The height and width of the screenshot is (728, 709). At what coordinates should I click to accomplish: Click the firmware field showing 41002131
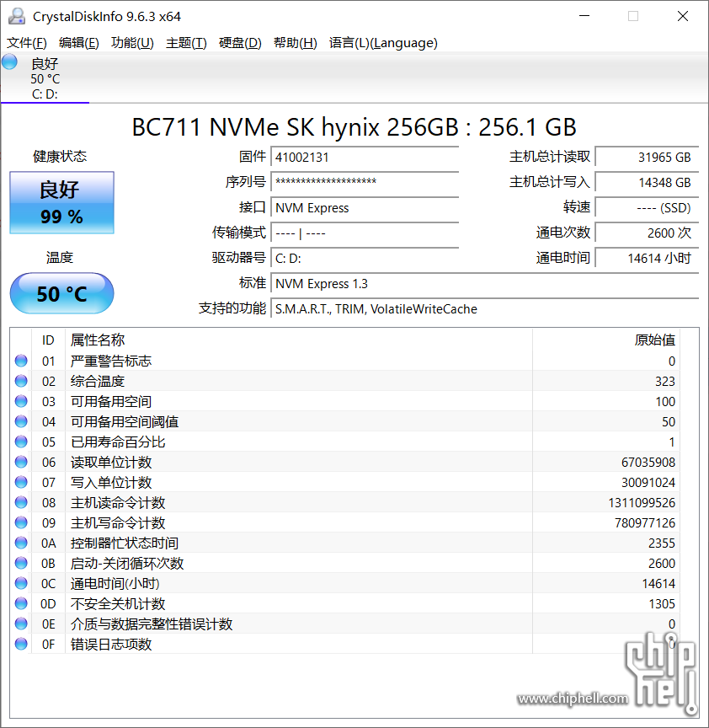coord(365,158)
